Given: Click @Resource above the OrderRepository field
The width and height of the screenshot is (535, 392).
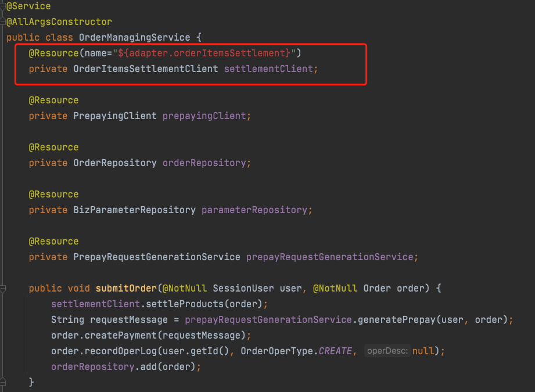Looking at the screenshot, I should tap(53, 148).
